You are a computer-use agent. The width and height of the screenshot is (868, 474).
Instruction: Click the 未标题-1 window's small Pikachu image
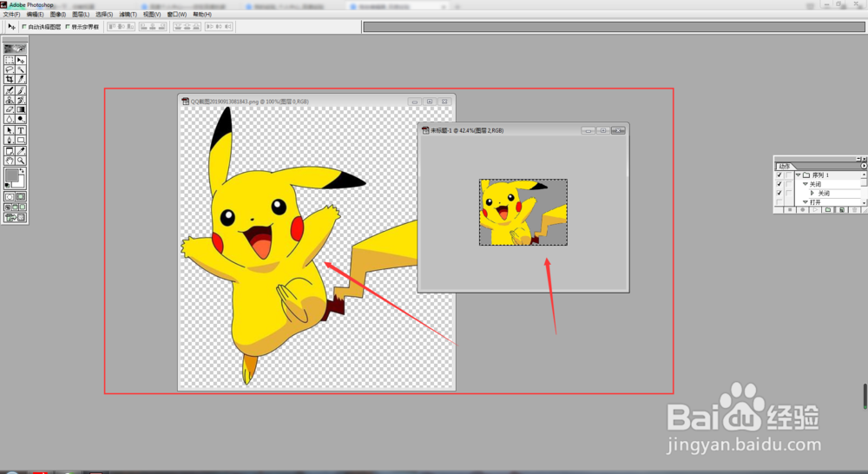[523, 212]
